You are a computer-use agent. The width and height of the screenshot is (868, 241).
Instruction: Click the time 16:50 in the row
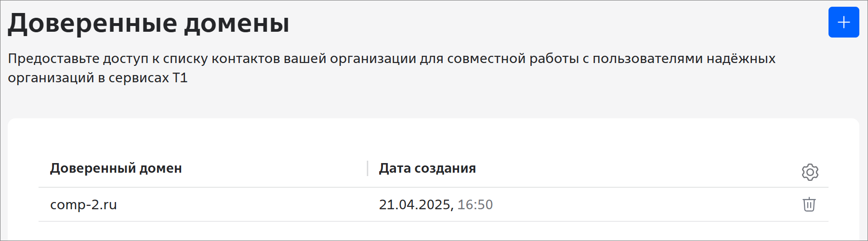click(475, 205)
